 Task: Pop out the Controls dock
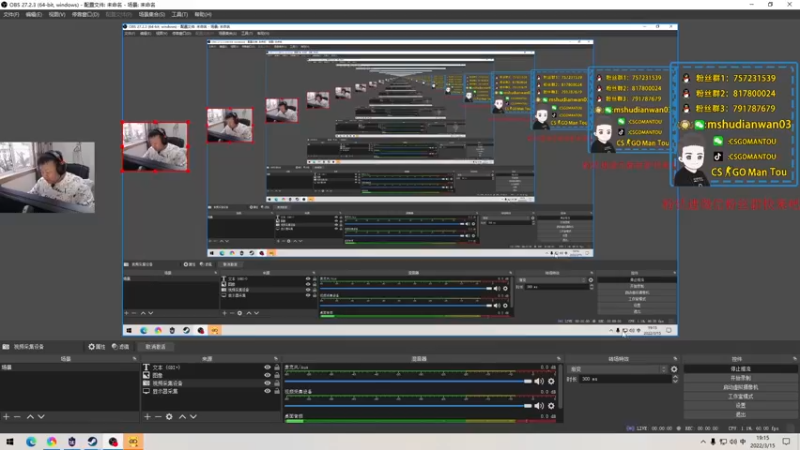pos(794,359)
